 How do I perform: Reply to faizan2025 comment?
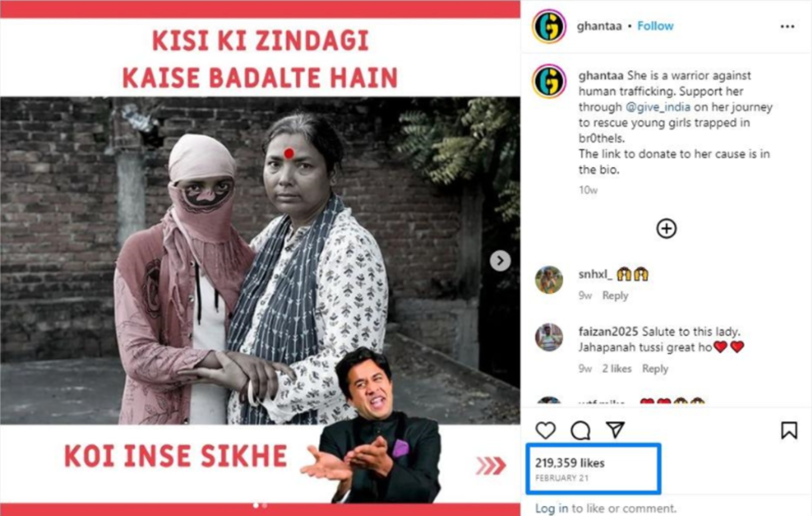655,369
